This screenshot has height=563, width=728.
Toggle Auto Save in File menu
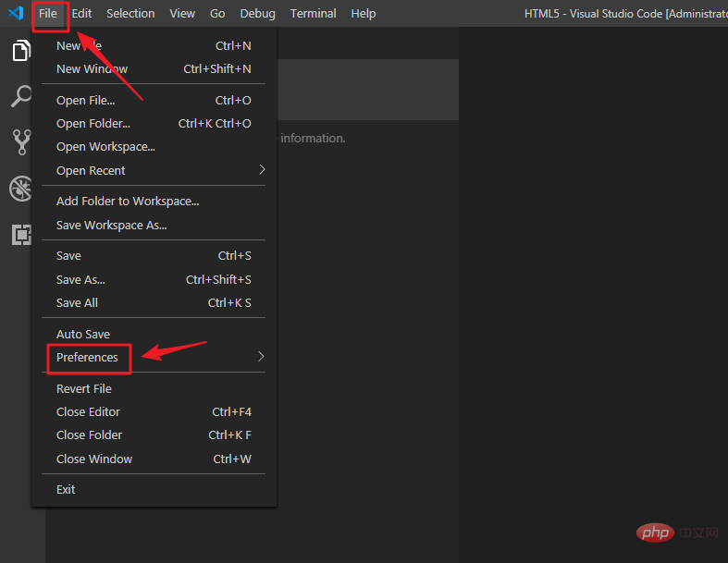click(83, 334)
